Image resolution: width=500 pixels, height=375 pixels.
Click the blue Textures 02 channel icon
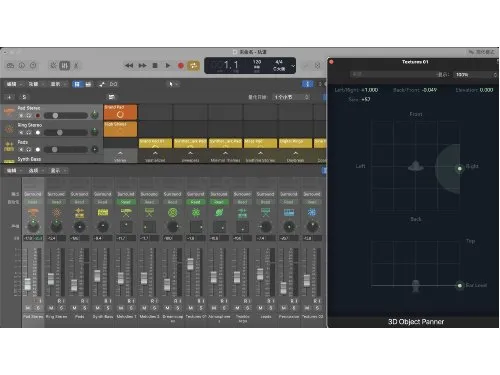tap(312, 212)
